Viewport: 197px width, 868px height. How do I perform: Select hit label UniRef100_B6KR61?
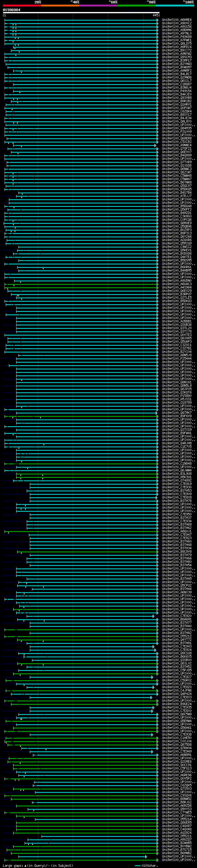click(x=177, y=267)
